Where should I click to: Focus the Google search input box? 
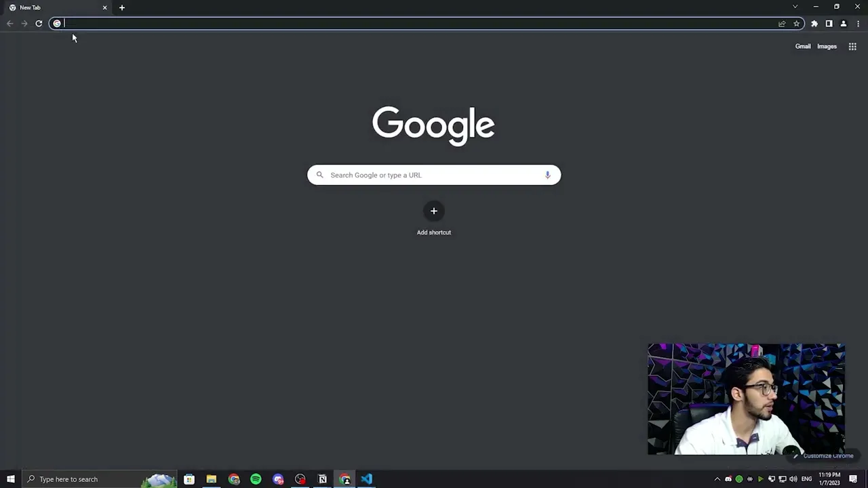(434, 175)
